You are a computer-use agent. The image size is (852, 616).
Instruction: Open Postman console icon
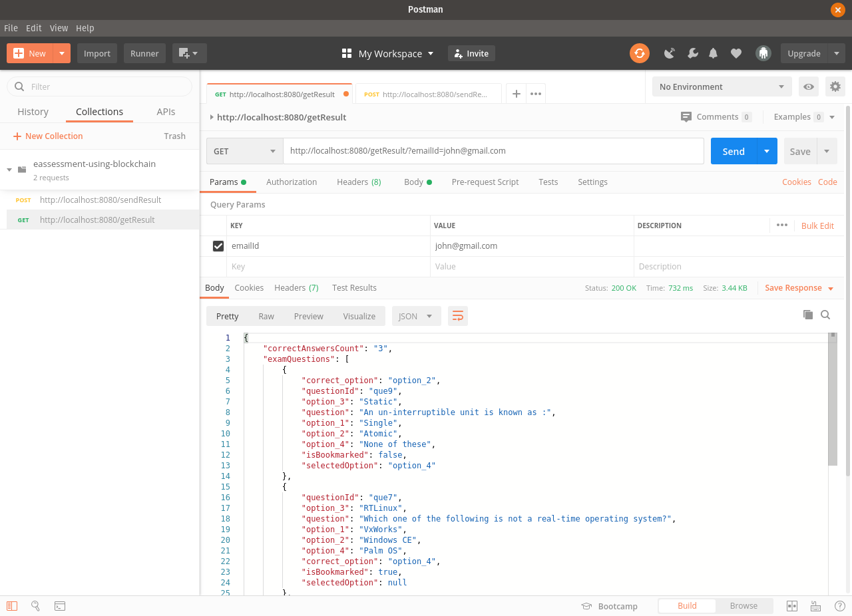point(60,605)
